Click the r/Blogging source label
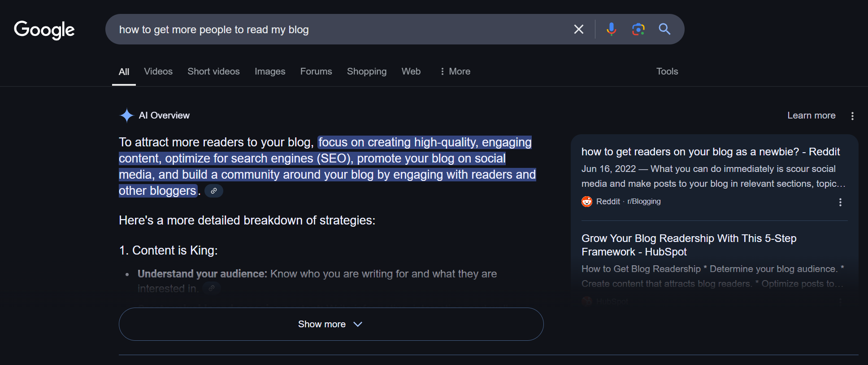This screenshot has width=868, height=365. (644, 202)
